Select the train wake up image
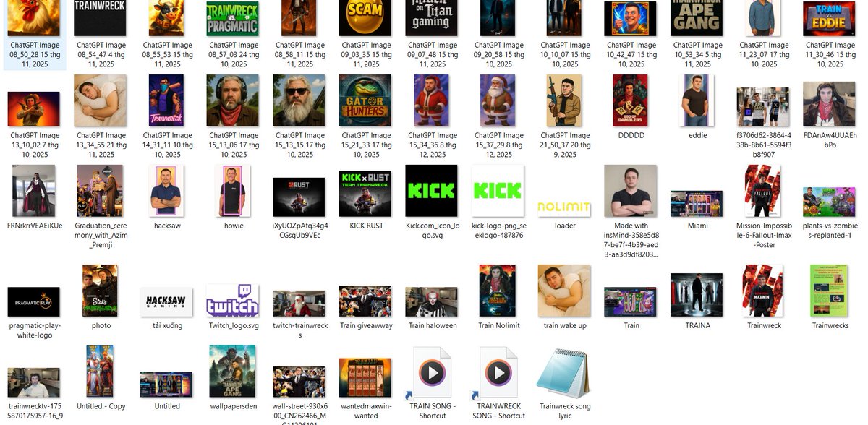 [x=565, y=291]
